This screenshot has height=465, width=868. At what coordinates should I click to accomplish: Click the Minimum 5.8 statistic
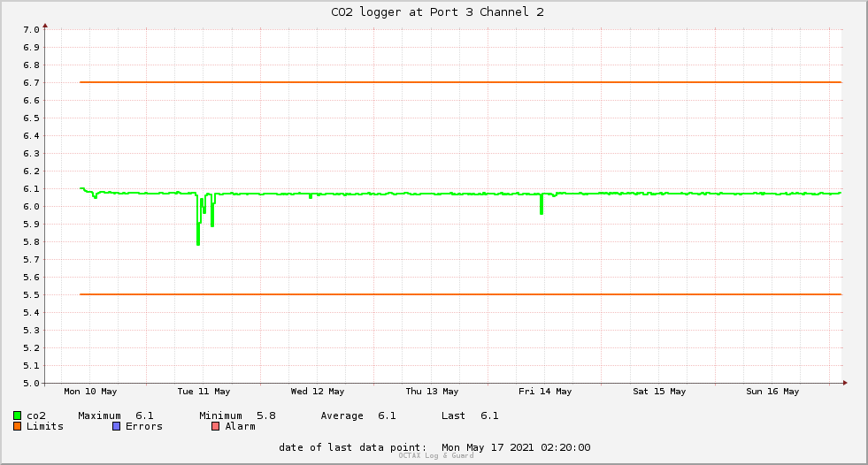coord(237,415)
